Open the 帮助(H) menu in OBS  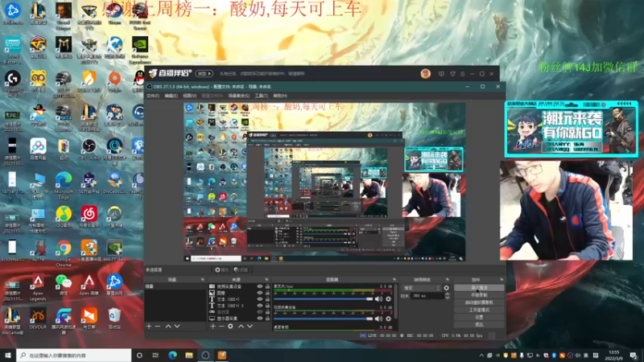[280, 96]
